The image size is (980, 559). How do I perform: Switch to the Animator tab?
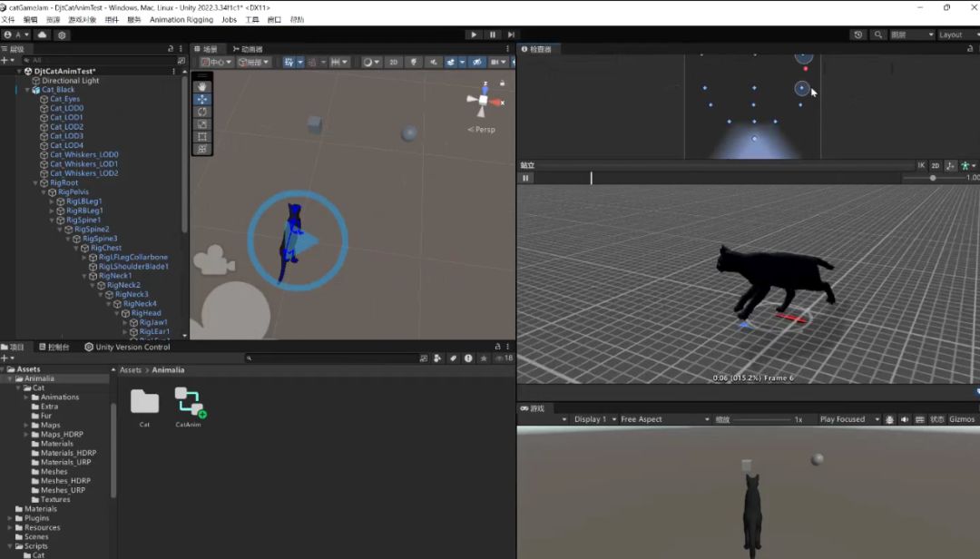pyautogui.click(x=248, y=49)
